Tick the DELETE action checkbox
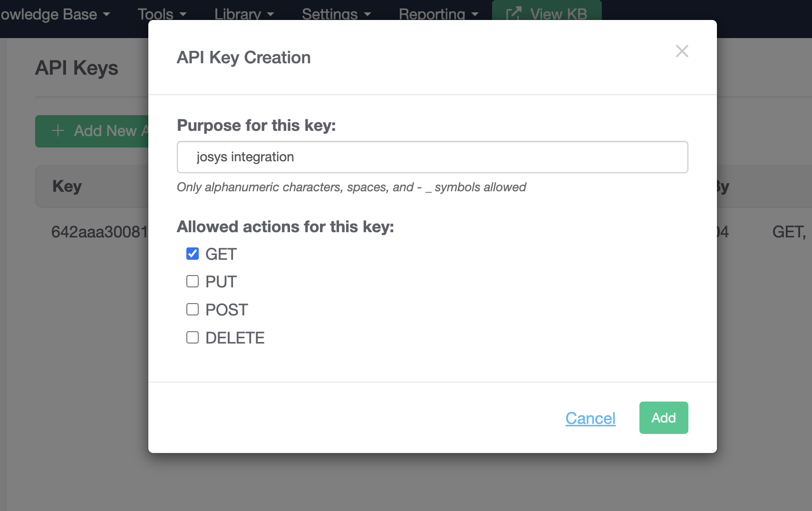812x511 pixels. pos(193,338)
